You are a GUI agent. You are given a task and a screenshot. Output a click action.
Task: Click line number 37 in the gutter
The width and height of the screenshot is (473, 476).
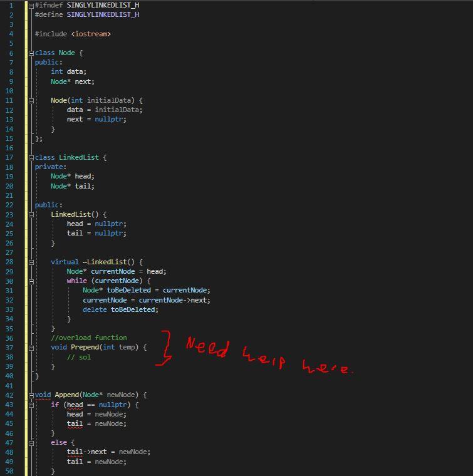tap(9, 348)
